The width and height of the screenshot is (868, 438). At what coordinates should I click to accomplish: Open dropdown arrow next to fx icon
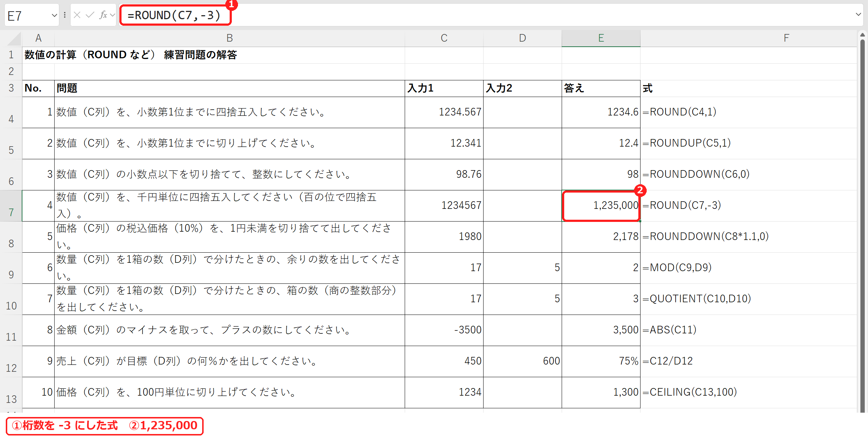pyautogui.click(x=112, y=15)
